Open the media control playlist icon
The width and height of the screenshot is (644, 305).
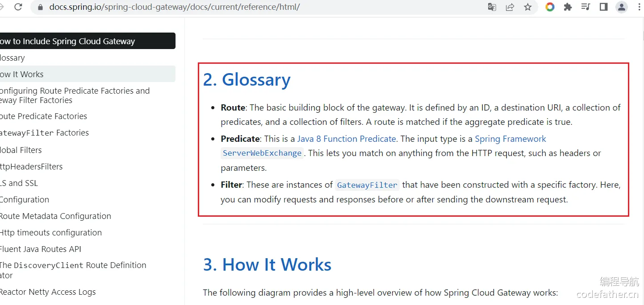tap(586, 7)
